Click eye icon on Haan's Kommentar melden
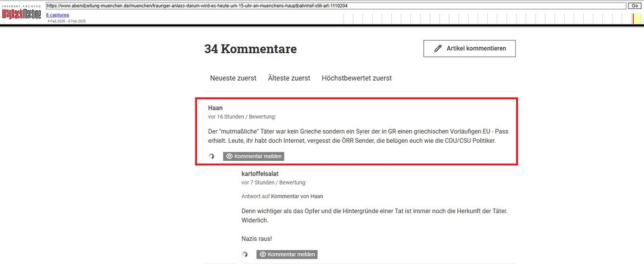 pyautogui.click(x=230, y=156)
